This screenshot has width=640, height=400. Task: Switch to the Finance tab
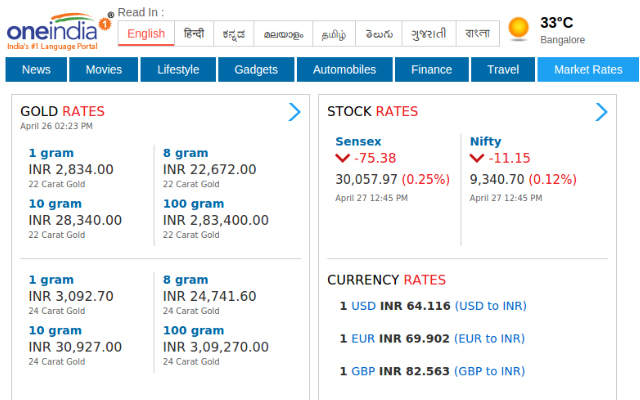431,70
